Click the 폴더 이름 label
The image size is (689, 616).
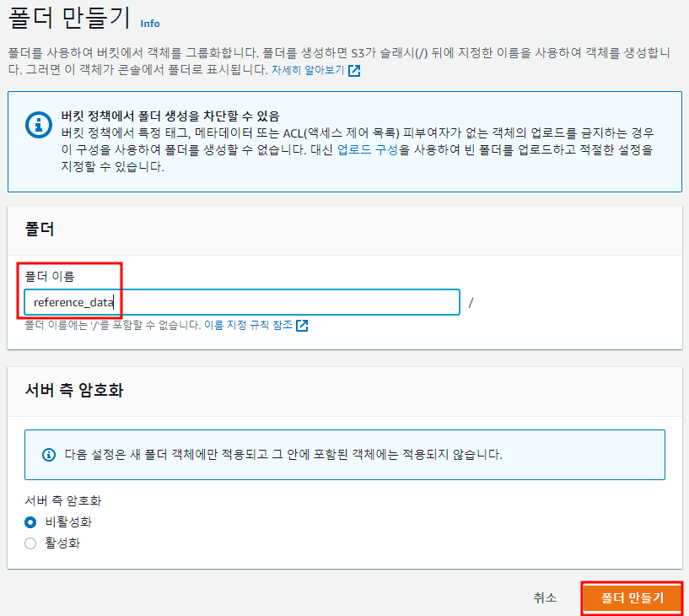pos(50,276)
